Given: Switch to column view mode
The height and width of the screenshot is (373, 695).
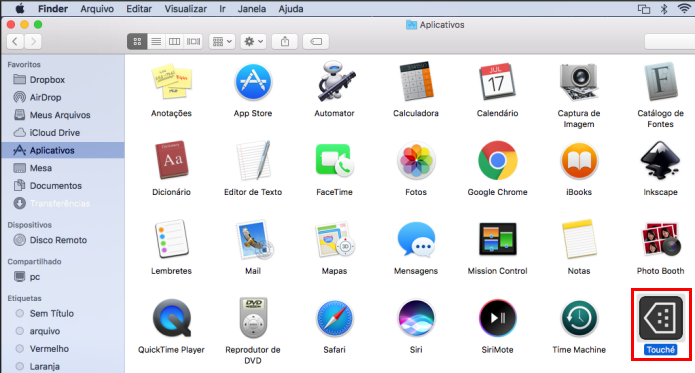Looking at the screenshot, I should click(x=175, y=42).
